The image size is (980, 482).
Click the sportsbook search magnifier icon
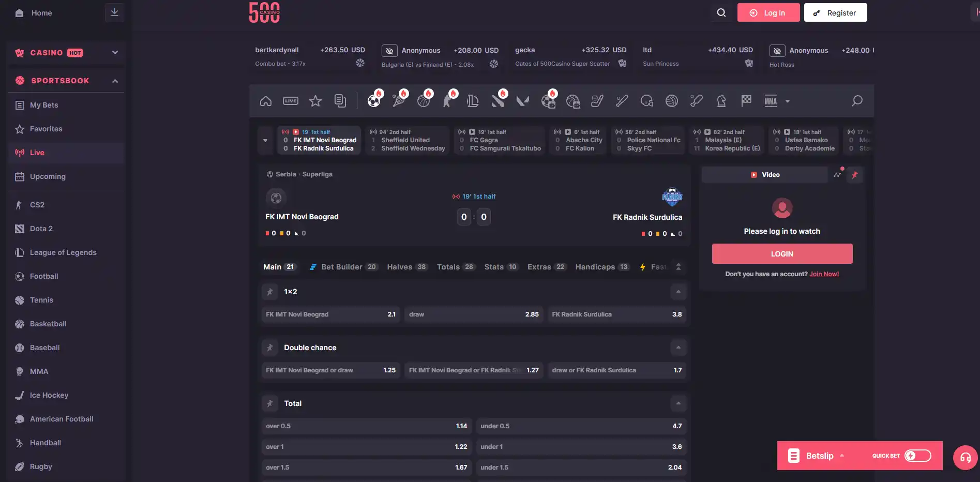point(857,101)
